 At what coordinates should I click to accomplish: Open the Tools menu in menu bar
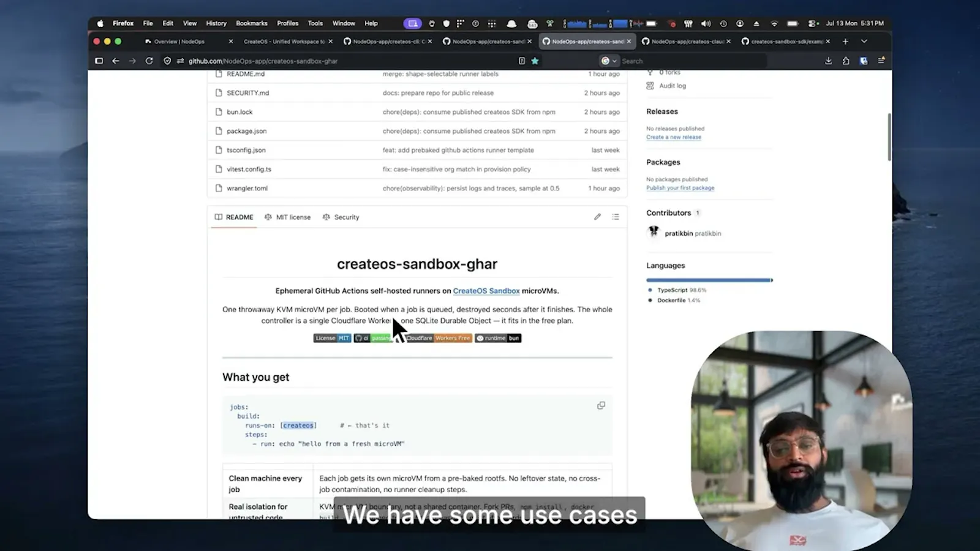point(315,23)
